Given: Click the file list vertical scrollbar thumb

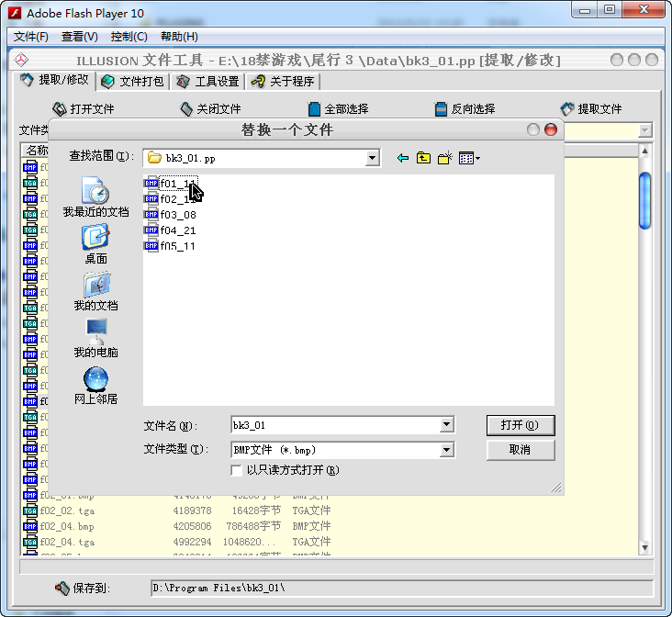Looking at the screenshot, I should (644, 200).
